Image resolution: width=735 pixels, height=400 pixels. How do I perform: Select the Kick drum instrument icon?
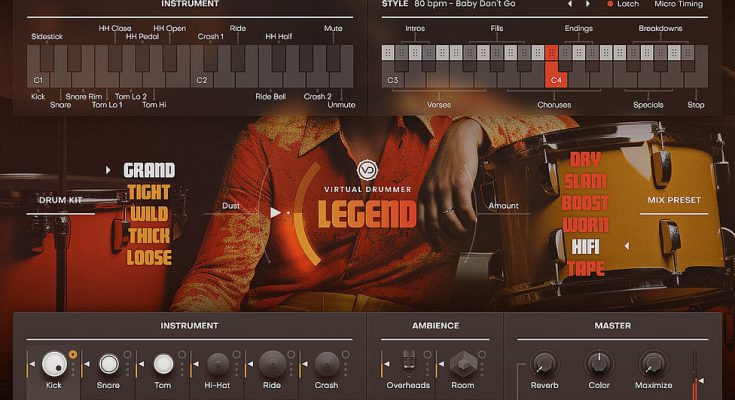(x=54, y=364)
